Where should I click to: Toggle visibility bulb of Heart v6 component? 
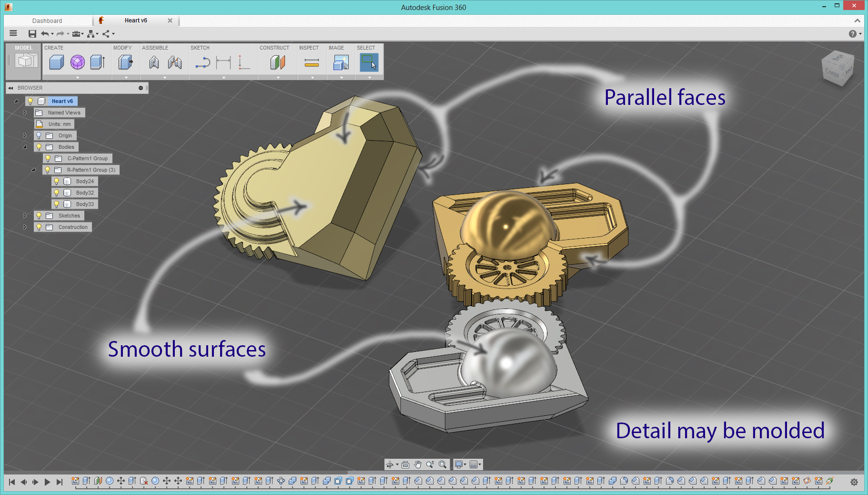[30, 101]
